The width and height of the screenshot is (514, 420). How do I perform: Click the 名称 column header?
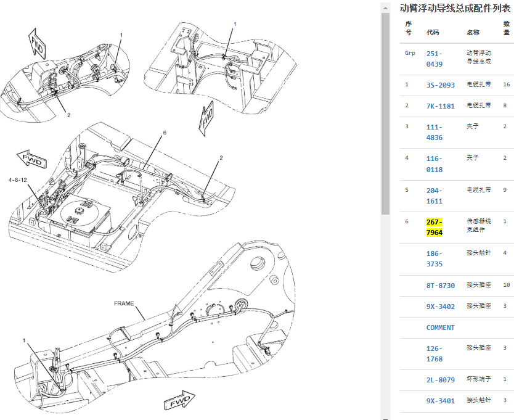[473, 32]
